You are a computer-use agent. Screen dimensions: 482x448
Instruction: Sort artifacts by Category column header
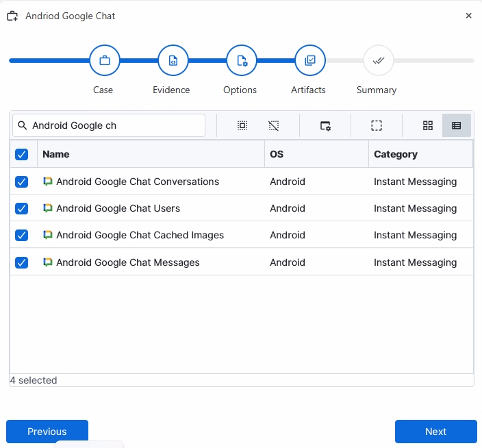coord(396,154)
